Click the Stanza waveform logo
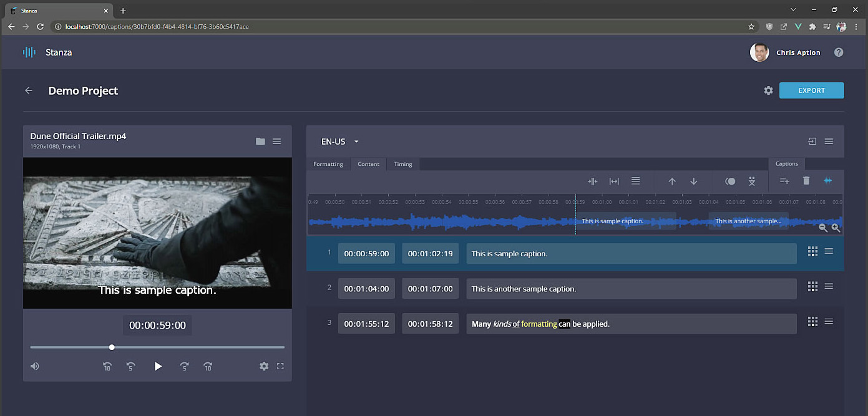Viewport: 868px width, 416px height. 29,52
